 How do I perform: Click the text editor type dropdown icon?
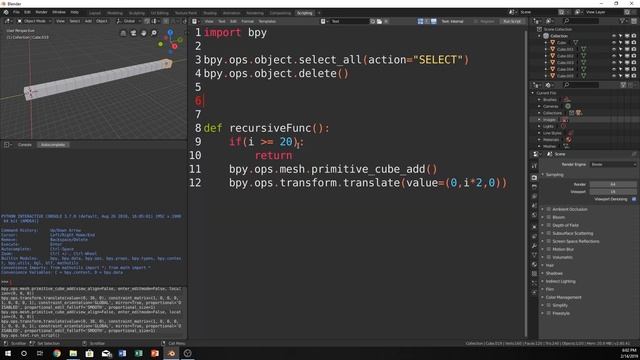coord(196,21)
